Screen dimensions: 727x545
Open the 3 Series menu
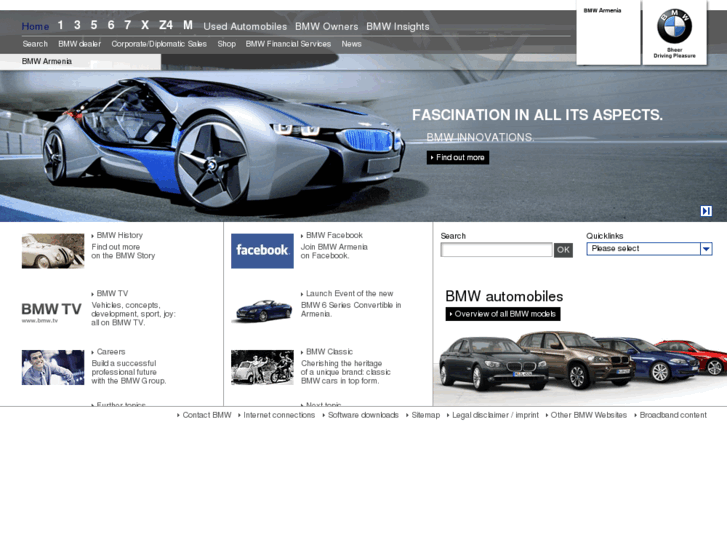pyautogui.click(x=77, y=25)
